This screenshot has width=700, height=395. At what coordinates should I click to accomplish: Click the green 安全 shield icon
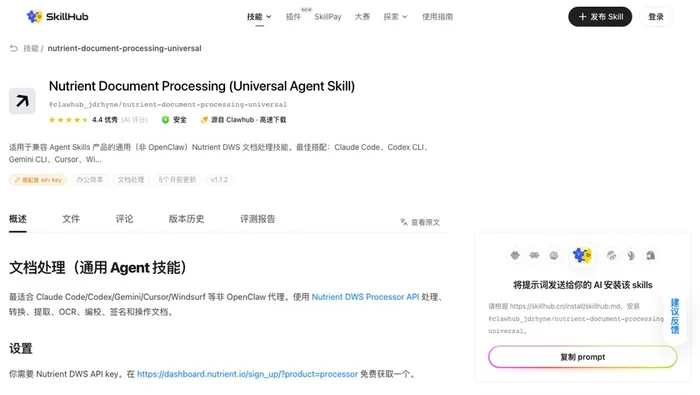click(x=165, y=120)
